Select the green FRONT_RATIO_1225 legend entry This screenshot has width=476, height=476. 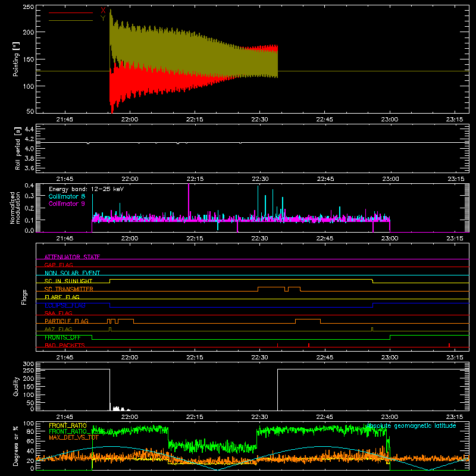tap(77, 431)
